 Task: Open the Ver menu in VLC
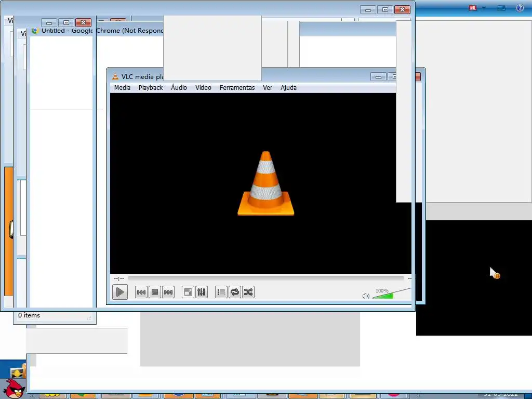click(268, 87)
